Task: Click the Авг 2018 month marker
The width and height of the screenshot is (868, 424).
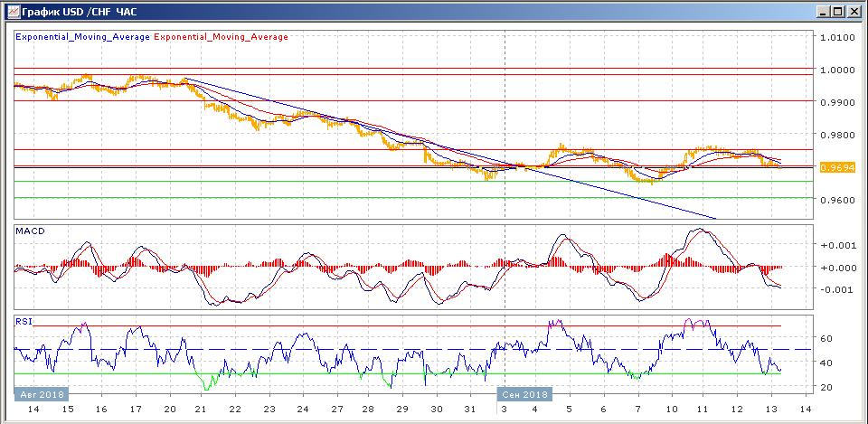Action: pyautogui.click(x=41, y=394)
